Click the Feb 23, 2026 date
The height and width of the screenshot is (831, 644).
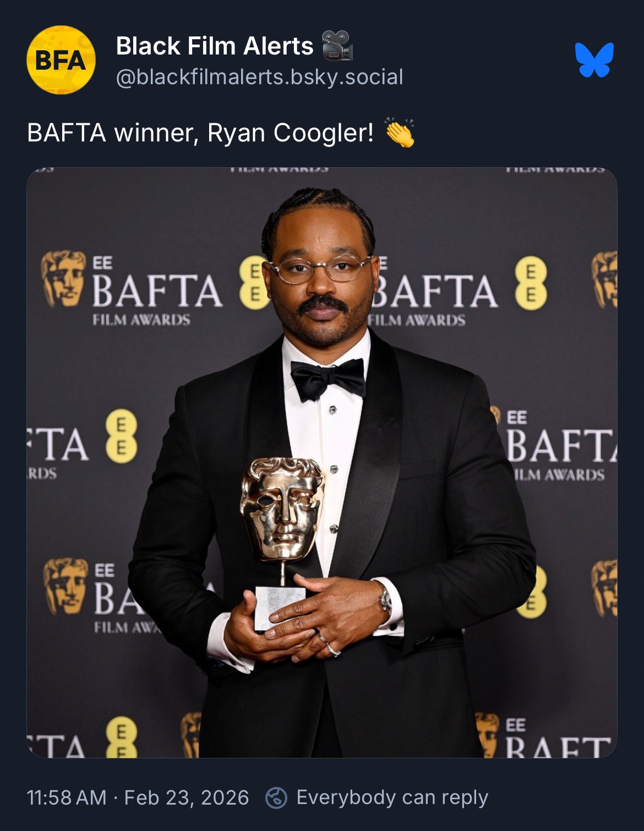click(187, 797)
